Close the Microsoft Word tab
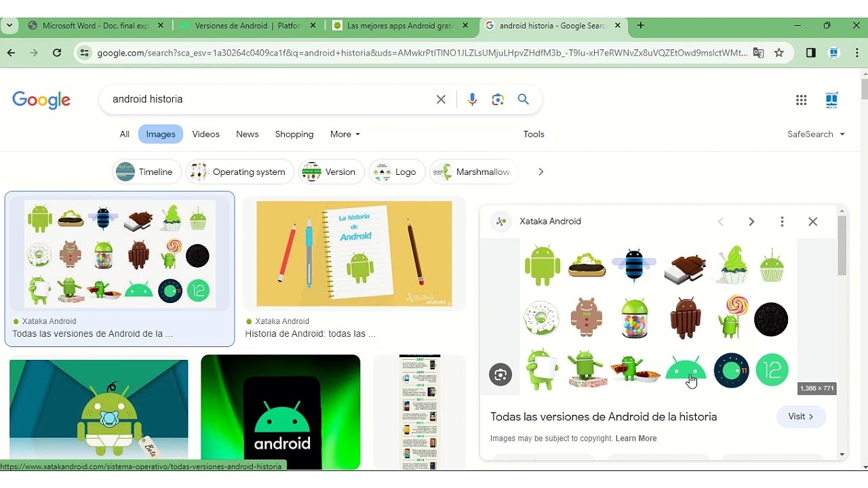Viewport: 868px width, 488px height. (161, 26)
